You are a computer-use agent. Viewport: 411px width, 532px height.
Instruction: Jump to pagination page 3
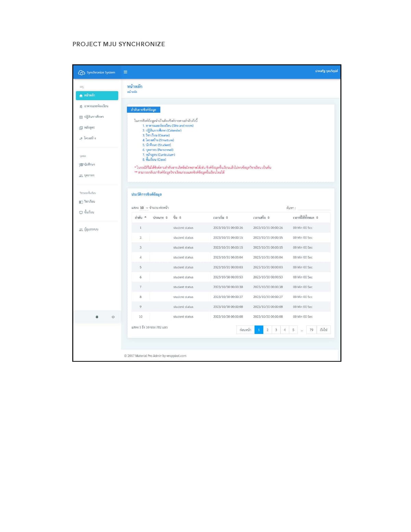pos(276,330)
